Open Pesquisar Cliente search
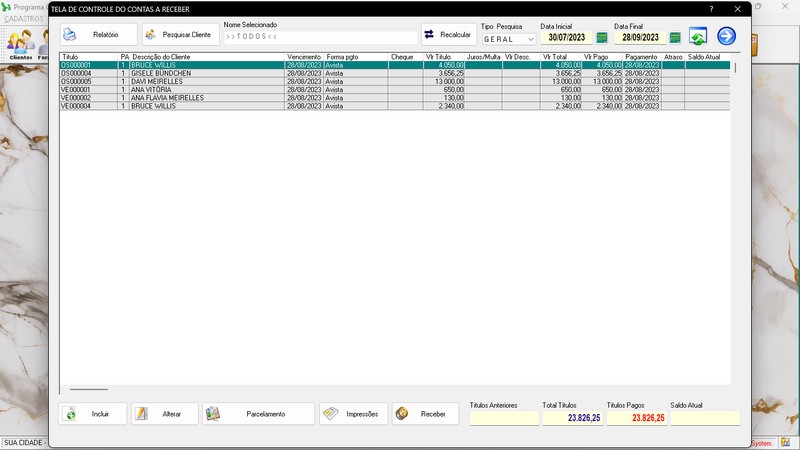 (181, 35)
